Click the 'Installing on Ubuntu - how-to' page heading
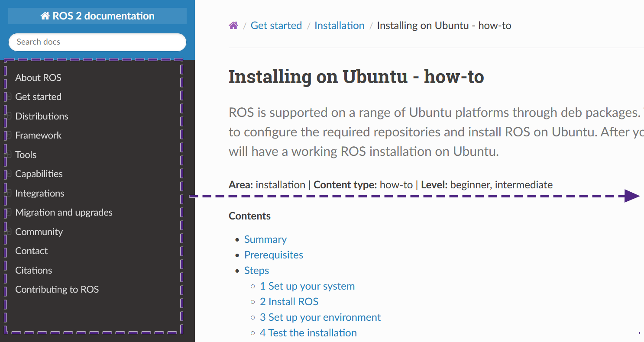The width and height of the screenshot is (644, 342). [x=356, y=77]
